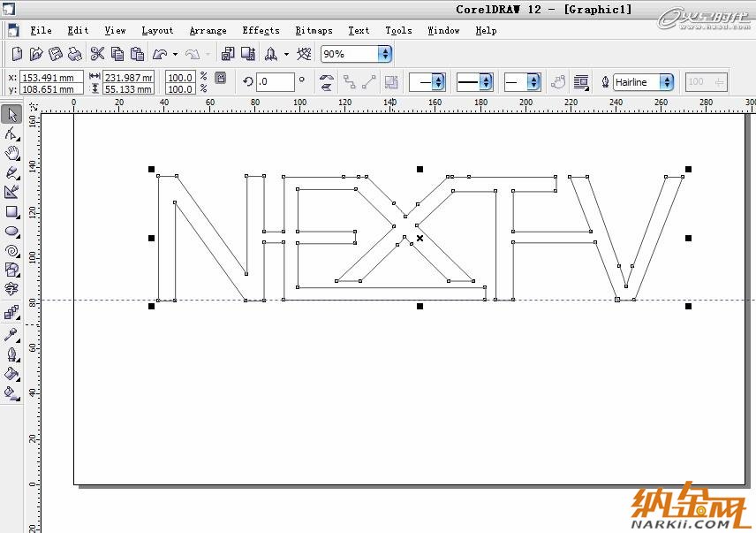Select the Smart drawing triangle tool

pos(11,192)
